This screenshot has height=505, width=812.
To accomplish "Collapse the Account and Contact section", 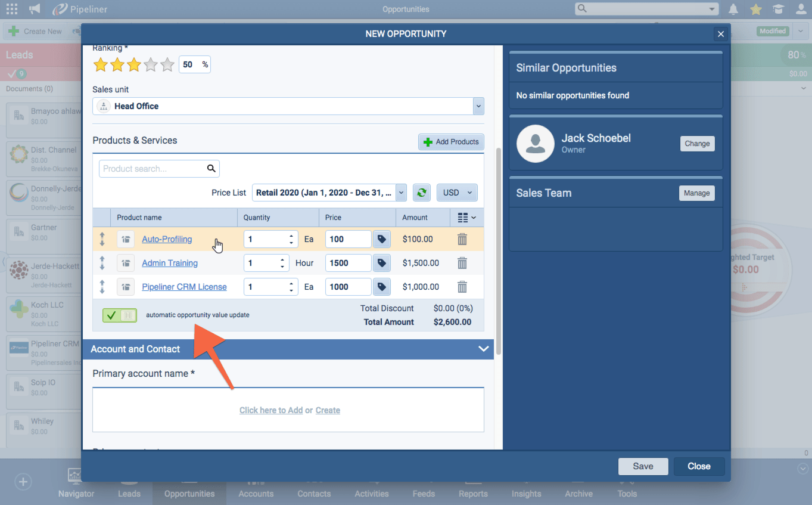I will [x=483, y=349].
